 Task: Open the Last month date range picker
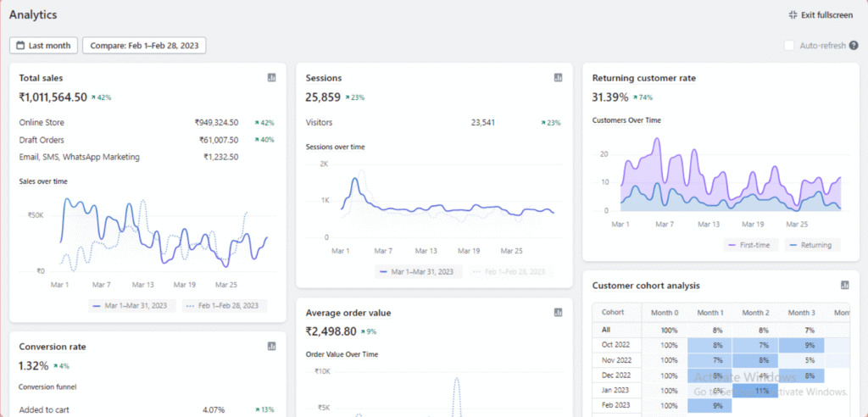44,46
